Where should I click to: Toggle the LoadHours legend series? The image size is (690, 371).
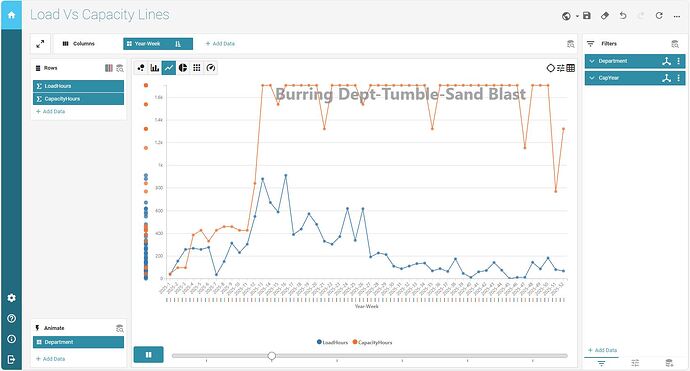[x=332, y=342]
